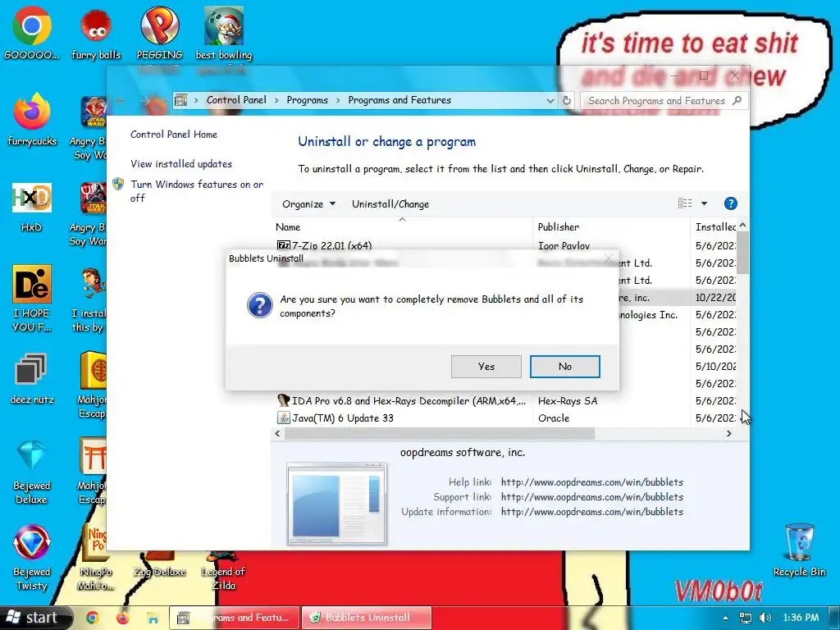840x630 pixels.
Task: Click the vertical scrollbar up arrow
Action: [x=742, y=226]
